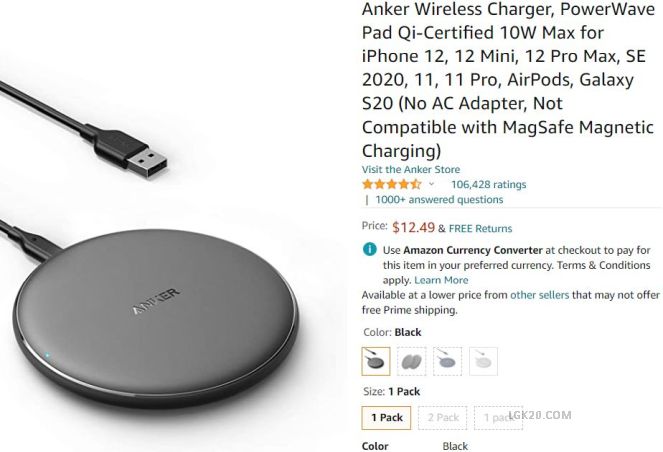Select the third size option labeled 1 pack

[x=499, y=418]
